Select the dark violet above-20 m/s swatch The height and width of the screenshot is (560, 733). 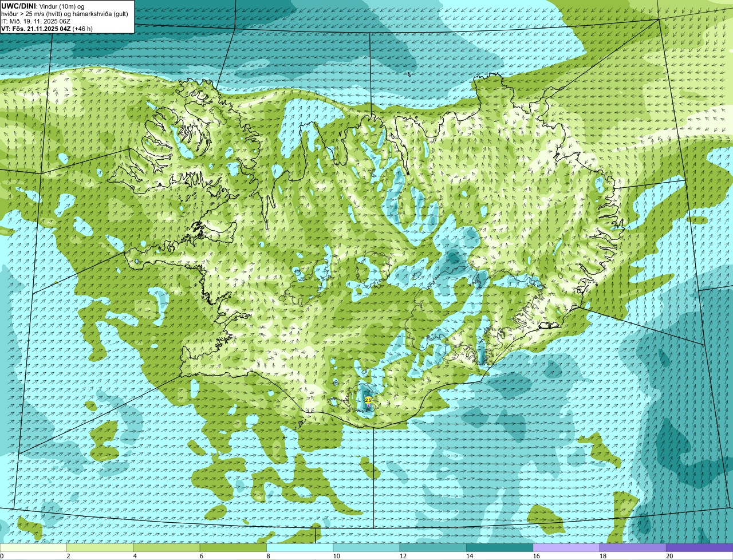(699, 548)
